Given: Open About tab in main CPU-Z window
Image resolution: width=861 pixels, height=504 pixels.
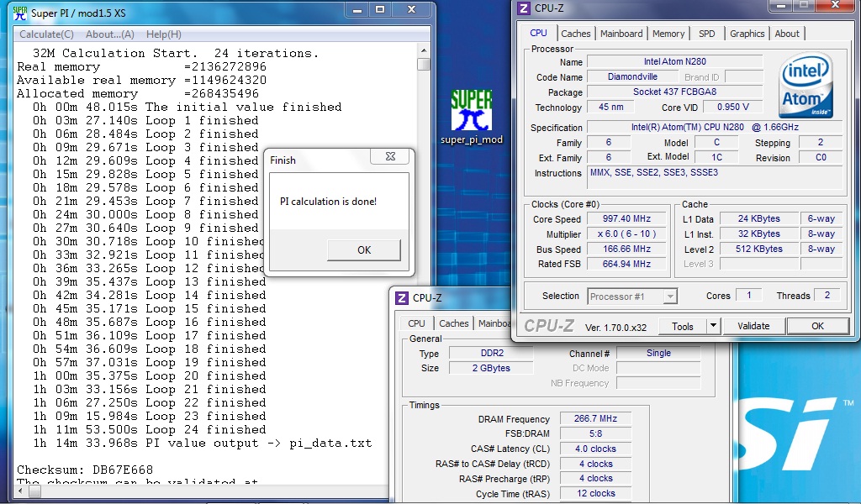Looking at the screenshot, I should pos(787,34).
